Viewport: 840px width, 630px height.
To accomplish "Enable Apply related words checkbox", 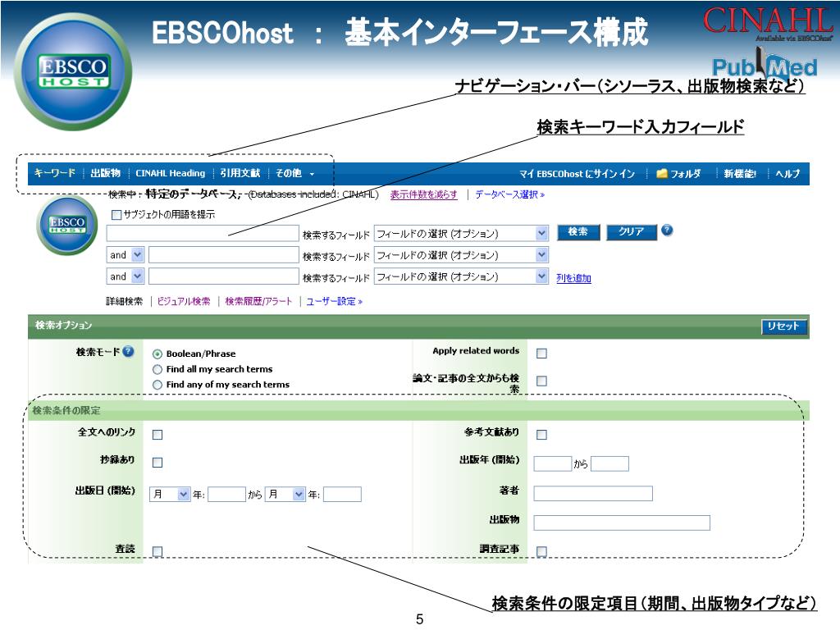I will coord(541,354).
